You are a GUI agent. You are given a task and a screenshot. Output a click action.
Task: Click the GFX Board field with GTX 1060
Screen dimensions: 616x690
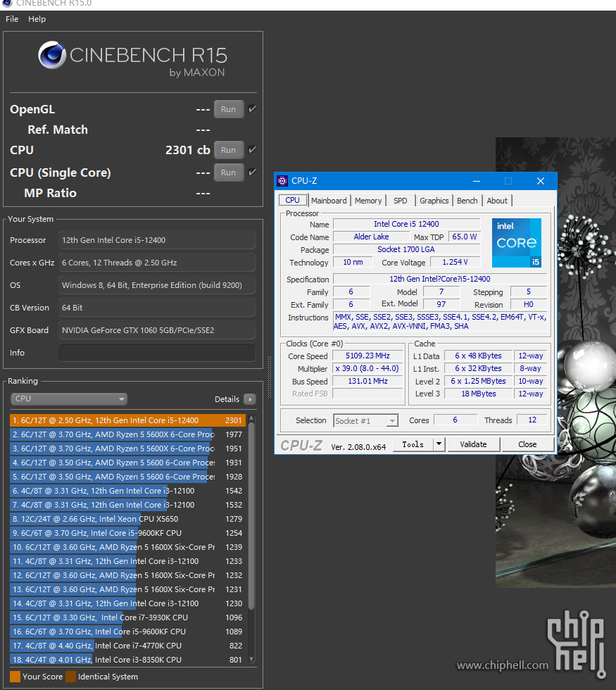(x=156, y=330)
